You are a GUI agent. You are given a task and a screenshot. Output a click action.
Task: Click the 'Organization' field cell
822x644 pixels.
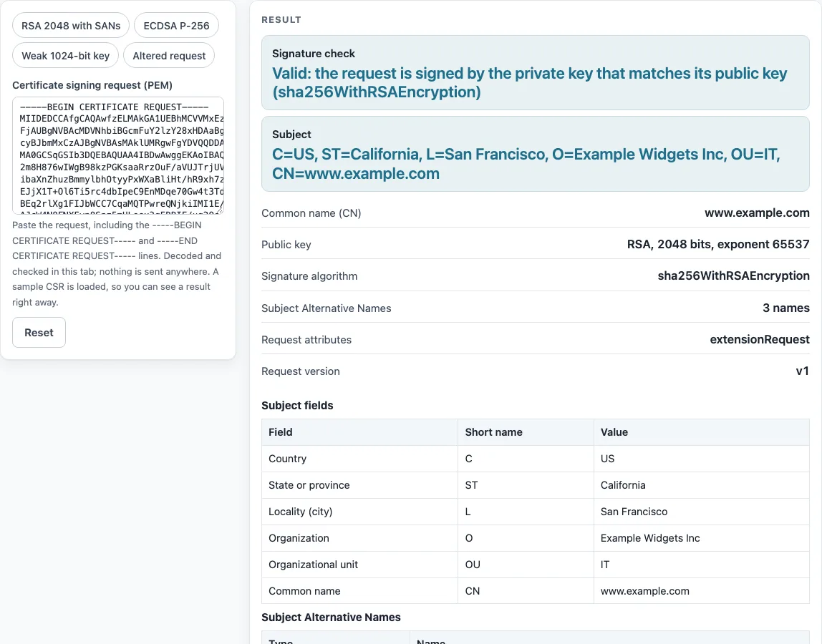coord(359,538)
